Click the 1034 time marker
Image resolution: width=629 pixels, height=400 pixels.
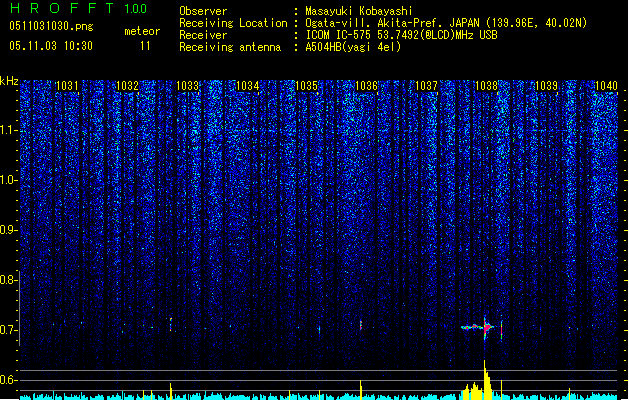coord(248,86)
